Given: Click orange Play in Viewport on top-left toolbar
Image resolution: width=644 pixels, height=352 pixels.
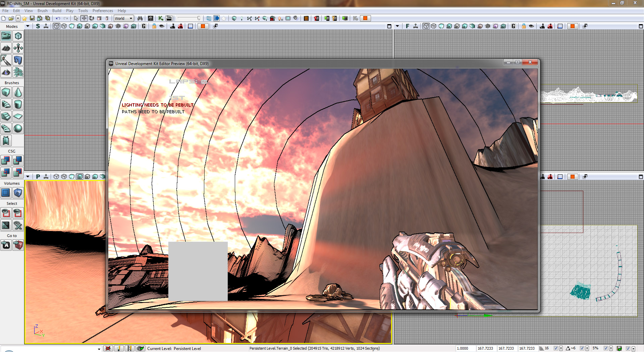Looking at the screenshot, I should click(203, 26).
